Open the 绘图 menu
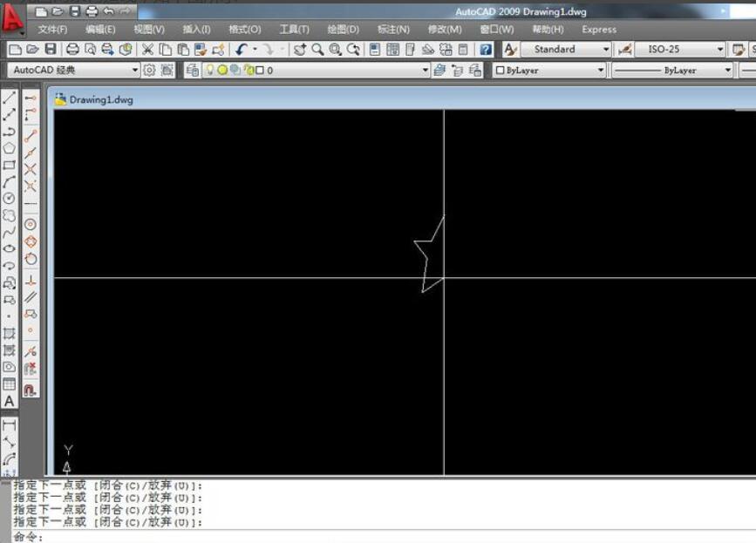The width and height of the screenshot is (756, 543). 344,29
